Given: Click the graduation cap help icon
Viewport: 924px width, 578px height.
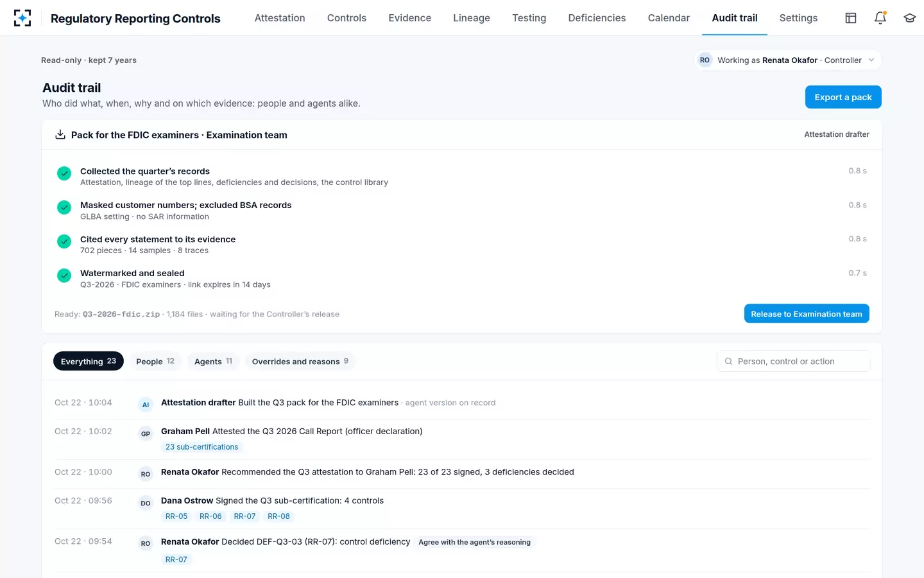Looking at the screenshot, I should [x=910, y=18].
